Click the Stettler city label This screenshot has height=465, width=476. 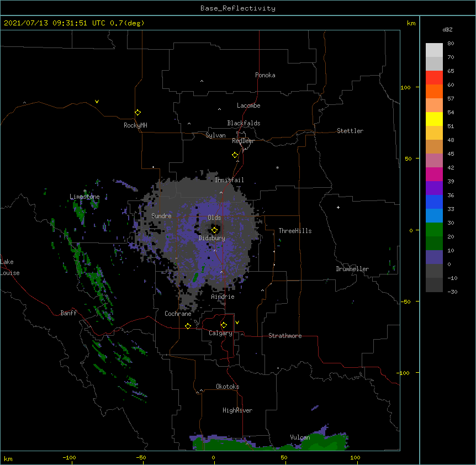(350, 131)
